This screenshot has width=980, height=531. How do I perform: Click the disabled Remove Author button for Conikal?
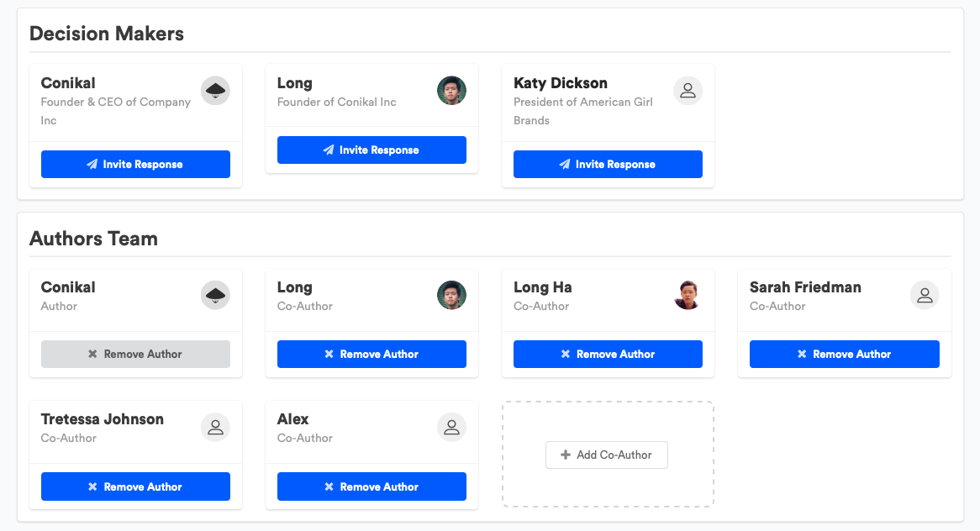point(135,355)
